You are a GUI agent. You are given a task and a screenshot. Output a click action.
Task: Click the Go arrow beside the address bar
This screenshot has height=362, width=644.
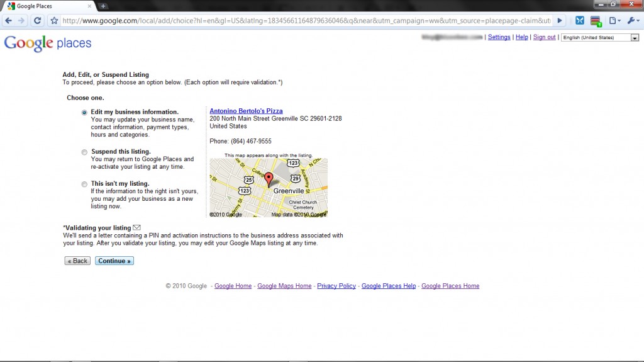559,21
